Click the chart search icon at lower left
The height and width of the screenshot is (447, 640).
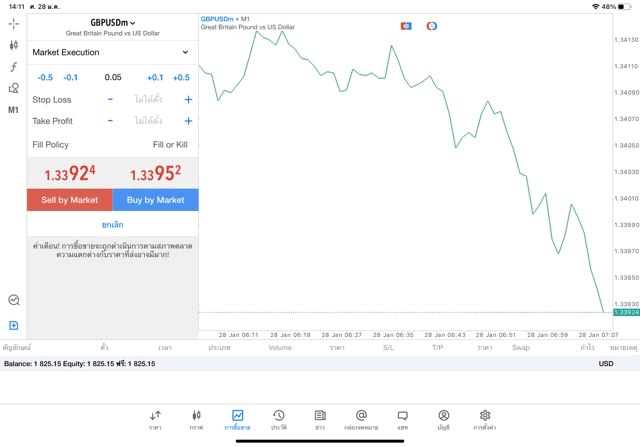(x=13, y=300)
